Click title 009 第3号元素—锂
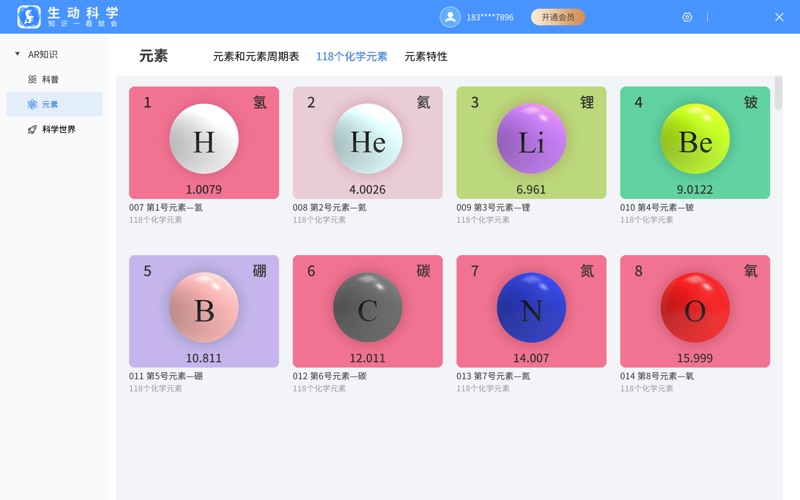The image size is (800, 500). pyautogui.click(x=493, y=208)
